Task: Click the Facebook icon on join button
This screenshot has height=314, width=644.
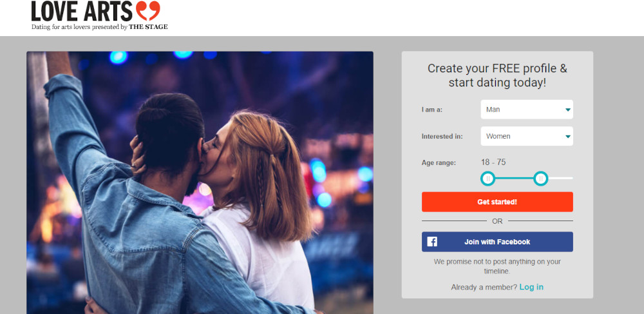Action: point(432,242)
